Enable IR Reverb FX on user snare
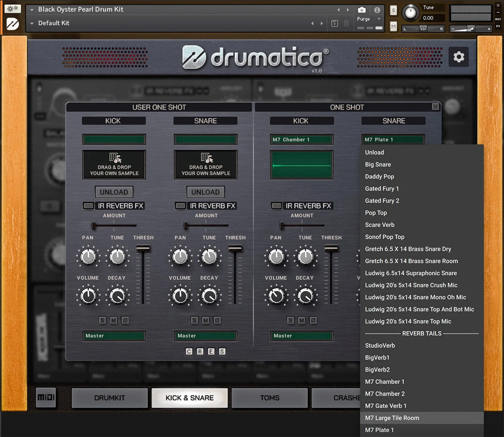The height and width of the screenshot is (437, 504). pos(181,206)
